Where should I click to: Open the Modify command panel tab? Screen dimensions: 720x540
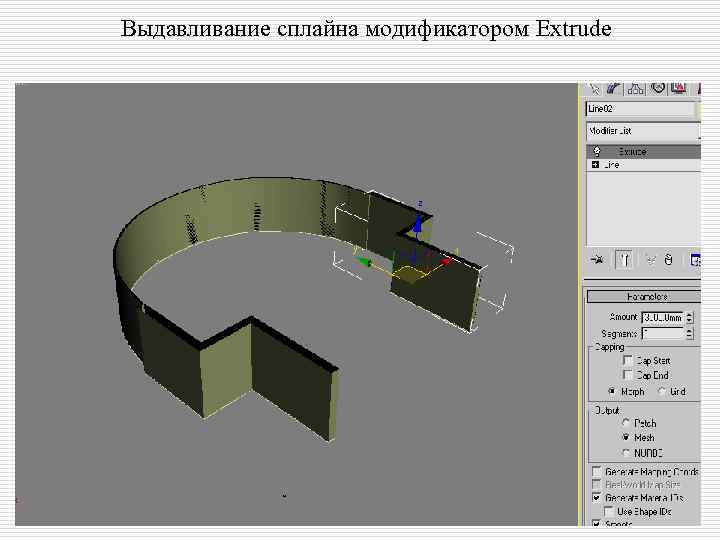[614, 89]
